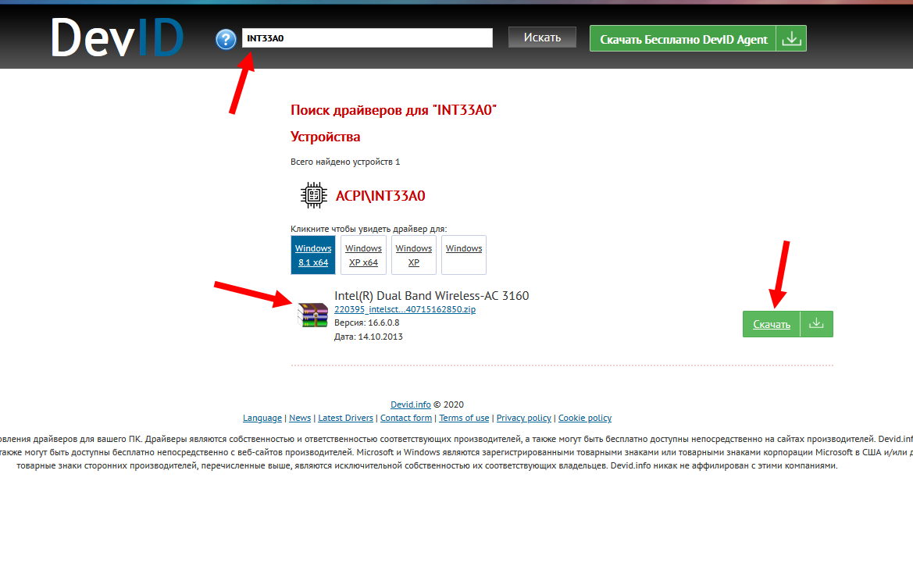Click the DevID logo
Image resolution: width=913 pixels, height=588 pixels.
[x=117, y=37]
